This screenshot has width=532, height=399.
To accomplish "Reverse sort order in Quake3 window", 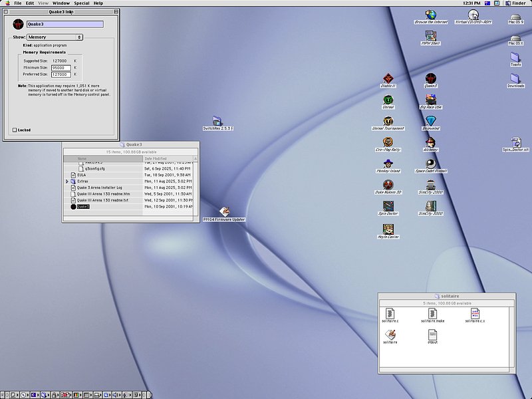I will [x=196, y=158].
